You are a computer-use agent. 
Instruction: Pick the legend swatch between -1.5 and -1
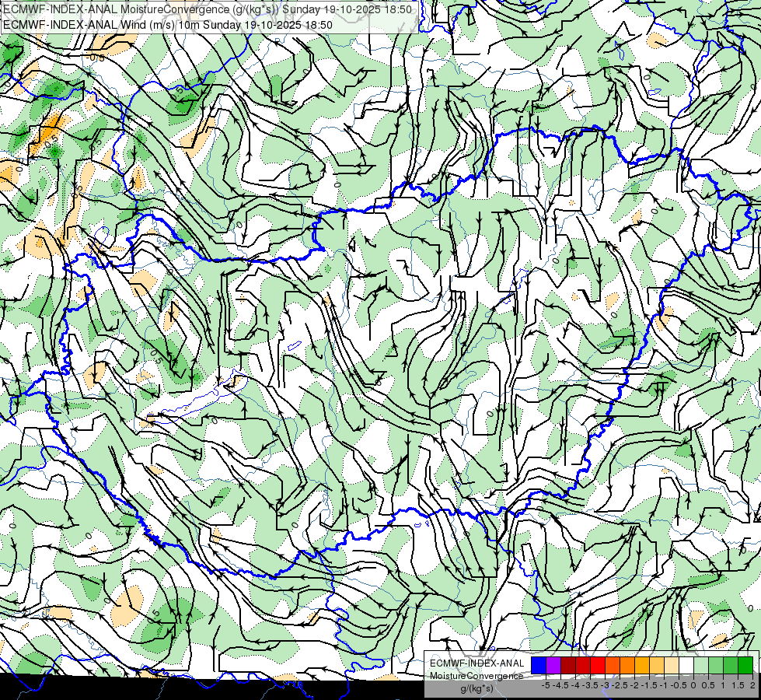657,666
